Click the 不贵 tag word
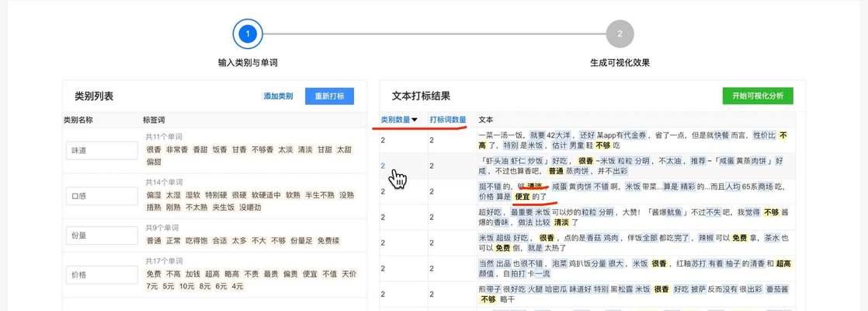The height and width of the screenshot is (311, 868). click(x=252, y=274)
